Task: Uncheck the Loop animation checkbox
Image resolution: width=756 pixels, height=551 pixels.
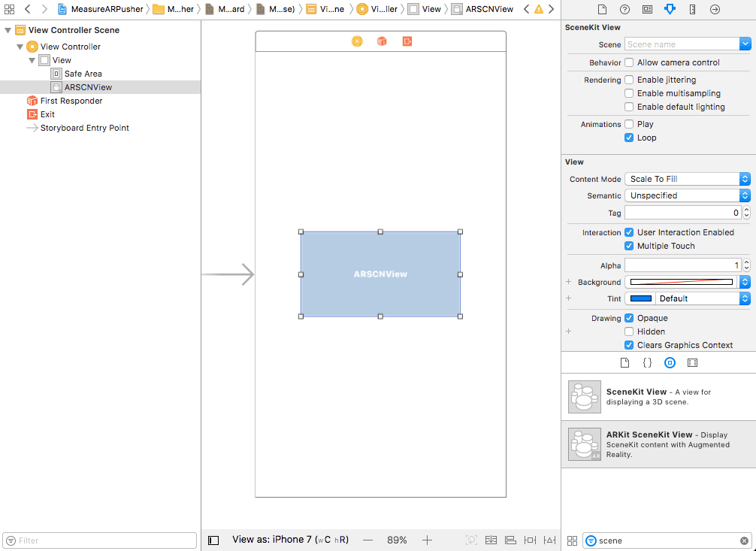Action: (629, 138)
